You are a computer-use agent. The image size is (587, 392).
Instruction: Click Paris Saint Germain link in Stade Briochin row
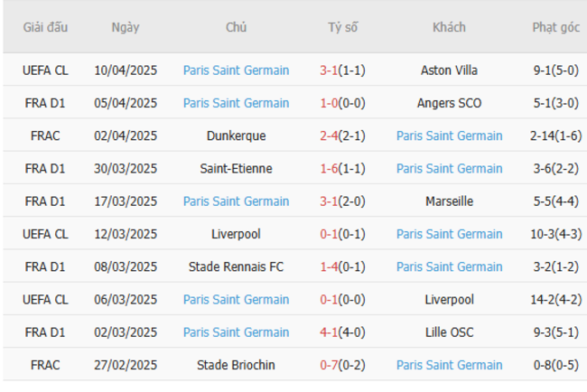(449, 365)
